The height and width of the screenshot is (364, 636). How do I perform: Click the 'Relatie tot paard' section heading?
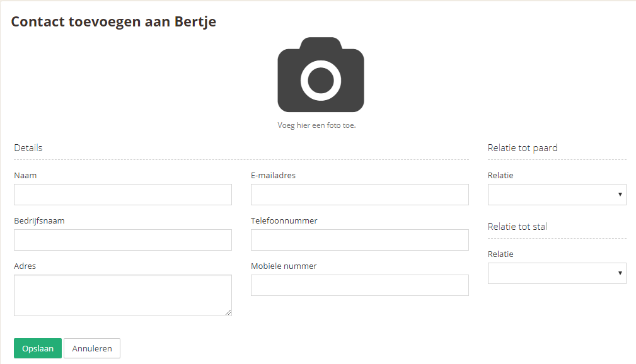(x=523, y=148)
